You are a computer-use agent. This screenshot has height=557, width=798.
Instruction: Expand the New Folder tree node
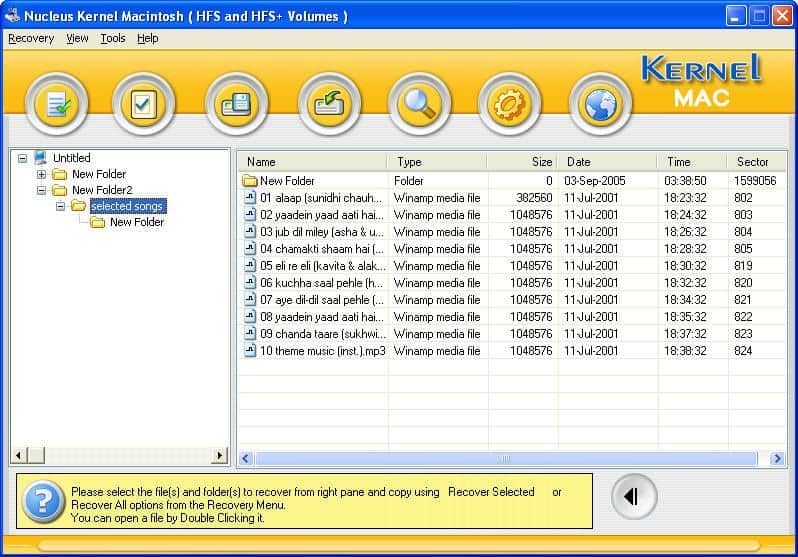pyautogui.click(x=41, y=174)
